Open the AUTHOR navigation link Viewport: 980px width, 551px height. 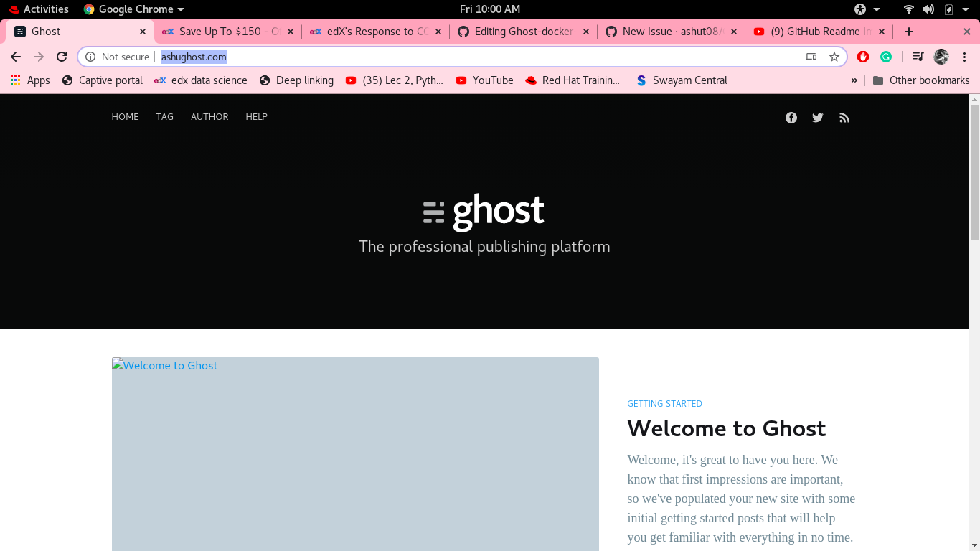pyautogui.click(x=209, y=117)
